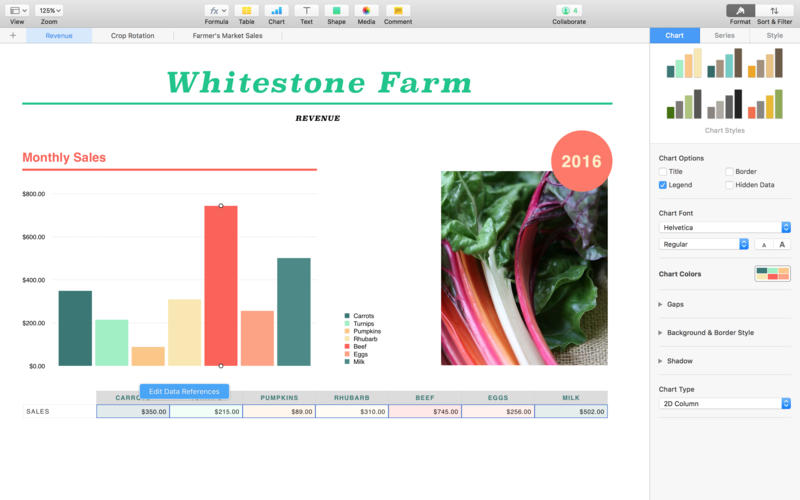
Task: Select the $745.00 sales cell
Action: (425, 411)
